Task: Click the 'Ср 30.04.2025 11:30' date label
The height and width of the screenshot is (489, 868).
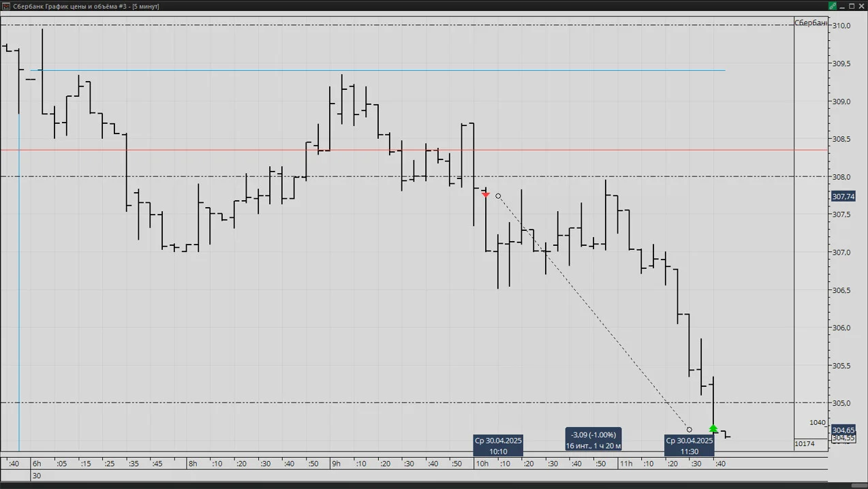Action: 689,445
